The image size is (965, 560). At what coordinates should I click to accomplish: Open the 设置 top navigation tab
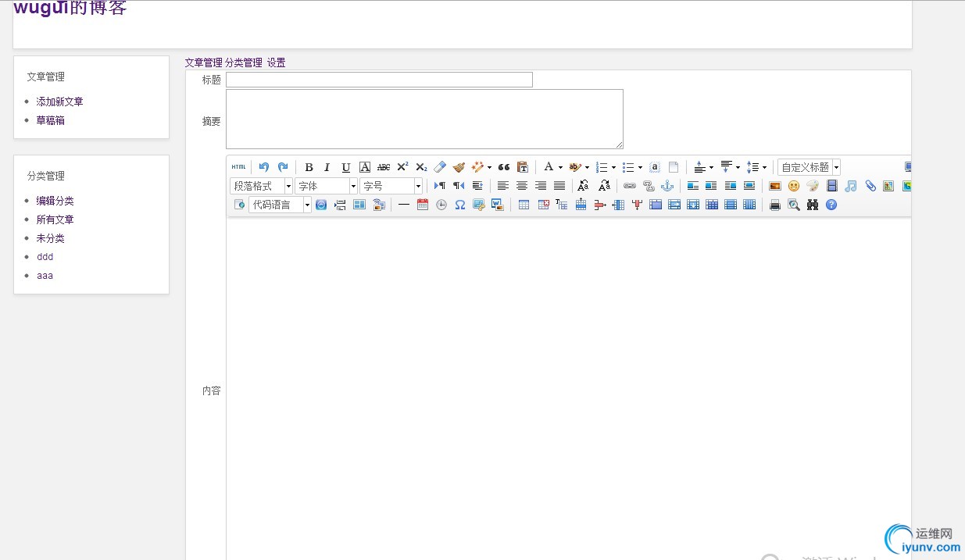coord(277,63)
